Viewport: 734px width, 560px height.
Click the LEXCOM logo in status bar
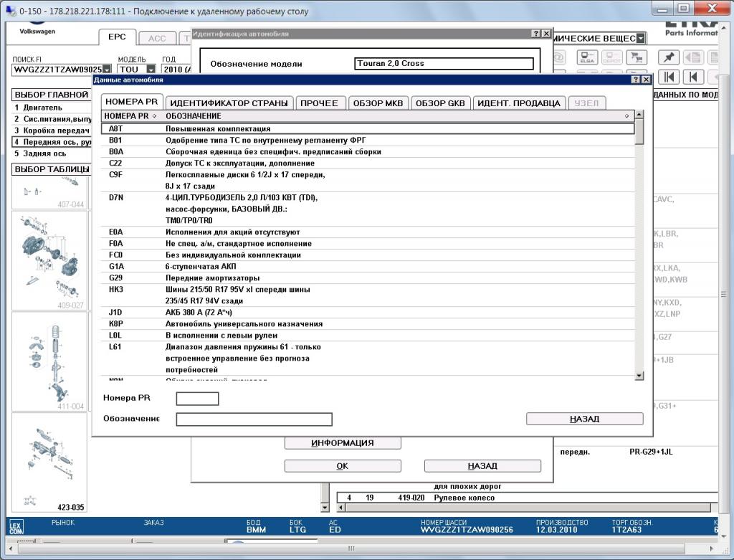[16, 527]
